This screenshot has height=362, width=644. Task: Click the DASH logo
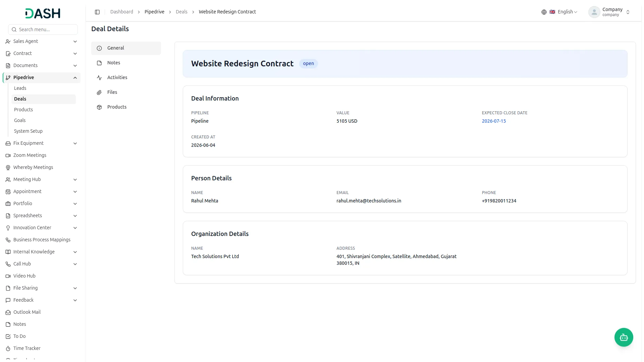[x=43, y=13]
